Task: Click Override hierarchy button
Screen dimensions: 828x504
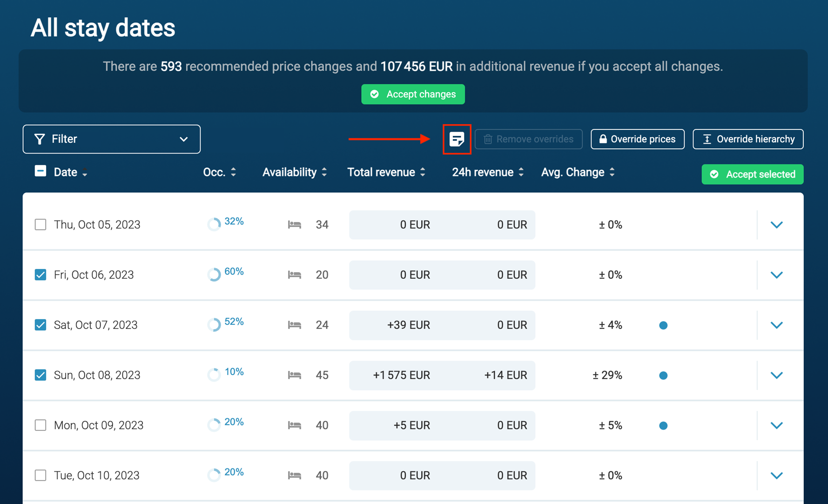Action: click(748, 139)
